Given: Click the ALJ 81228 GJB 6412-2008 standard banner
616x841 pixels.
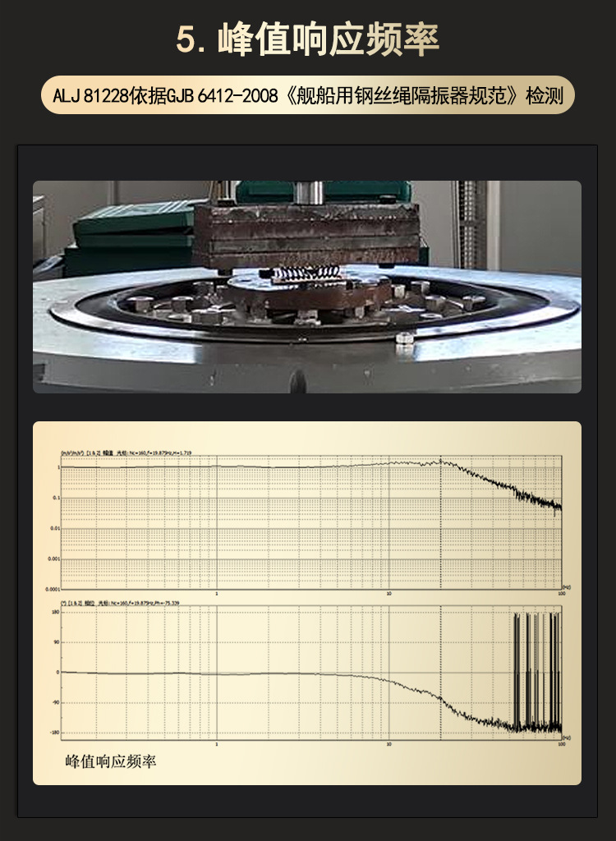Looking at the screenshot, I should [308, 95].
